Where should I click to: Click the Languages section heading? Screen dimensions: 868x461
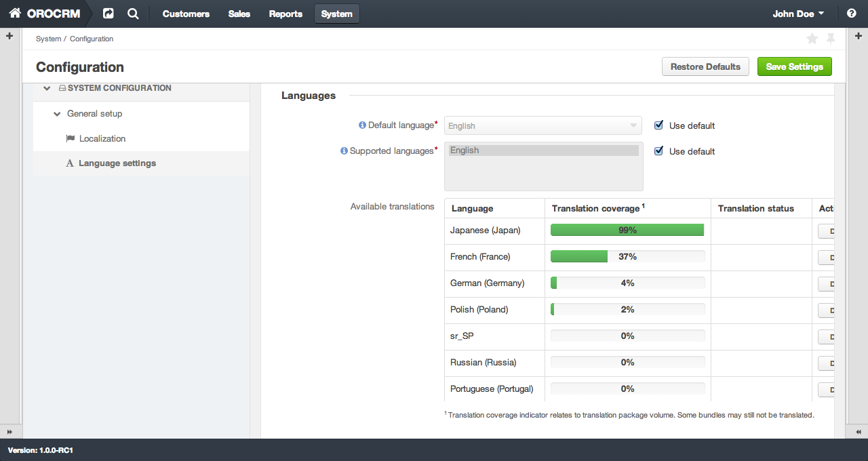[309, 96]
